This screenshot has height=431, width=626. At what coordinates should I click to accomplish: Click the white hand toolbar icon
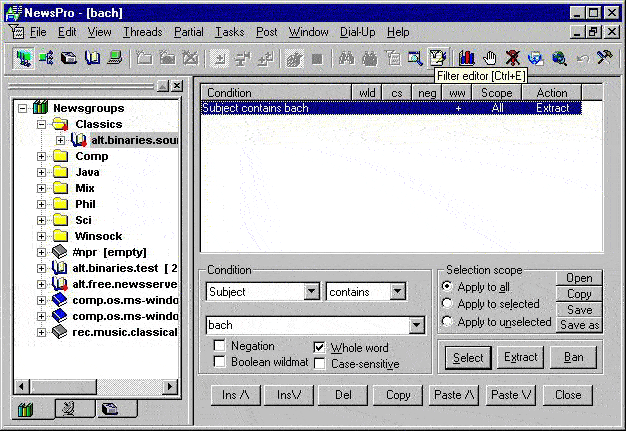click(x=489, y=58)
